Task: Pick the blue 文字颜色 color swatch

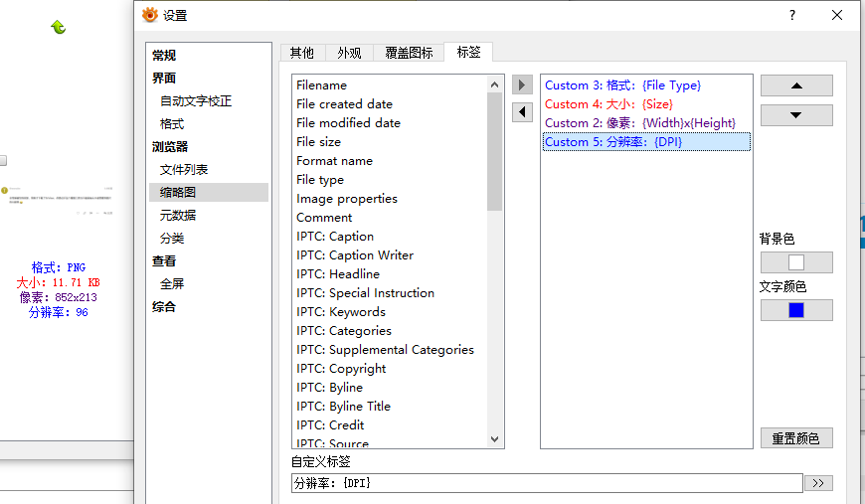Action: 796,310
